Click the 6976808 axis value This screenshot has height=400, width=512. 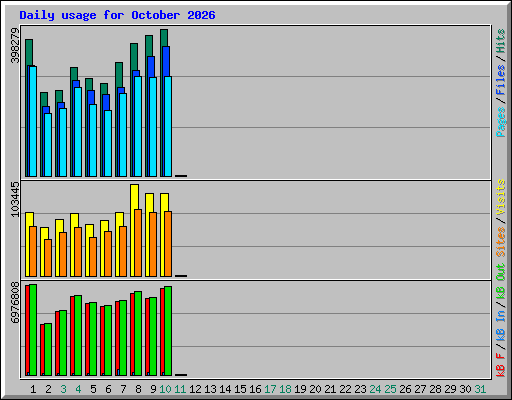click(x=15, y=302)
